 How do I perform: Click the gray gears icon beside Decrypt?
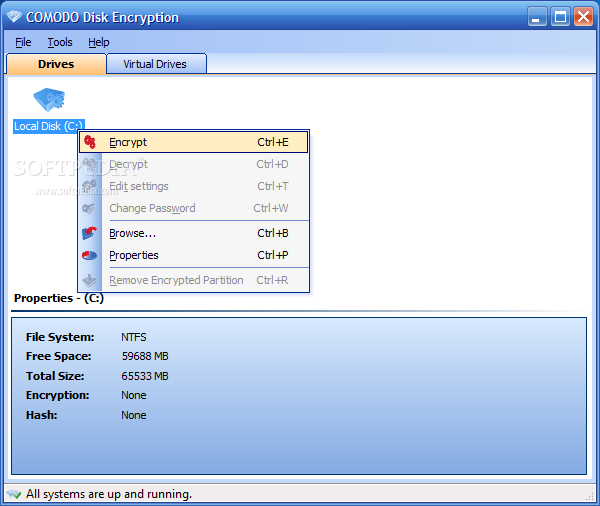(90, 164)
